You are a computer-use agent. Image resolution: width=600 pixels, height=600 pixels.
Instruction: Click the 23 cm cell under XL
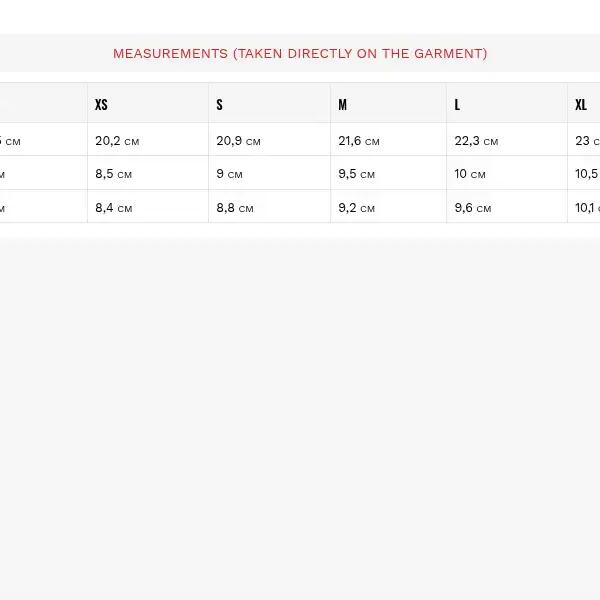pos(586,141)
